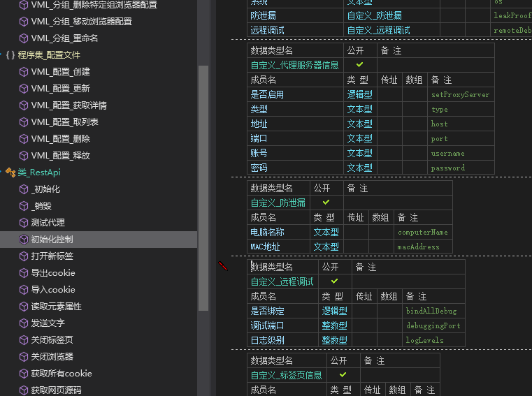Click cube icon beside 获取所有cookie
The height and width of the screenshot is (396, 532).
point(23,374)
